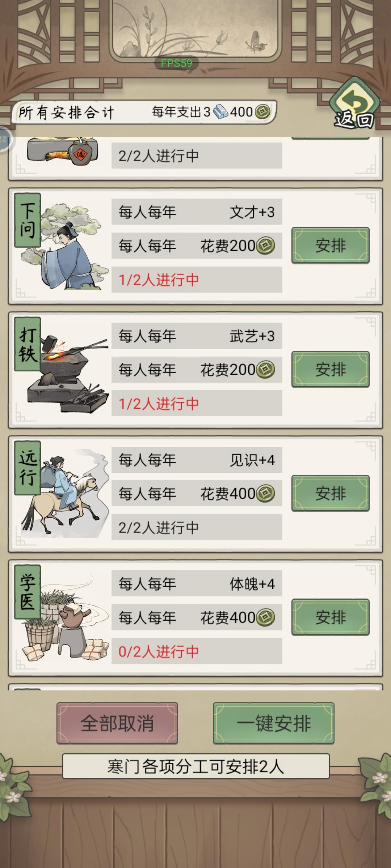This screenshot has width=391, height=868.
Task: Click the 全部取消 cancel-all button
Action: pos(117,723)
